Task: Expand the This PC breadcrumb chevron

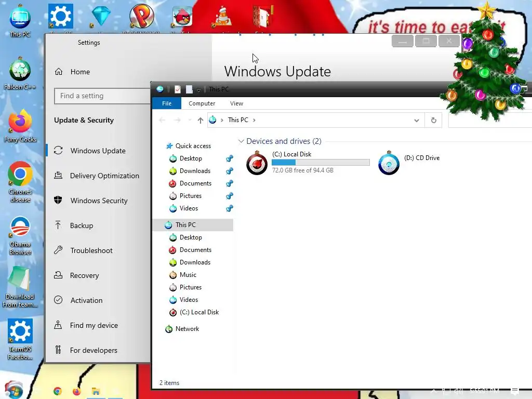Action: [254, 120]
